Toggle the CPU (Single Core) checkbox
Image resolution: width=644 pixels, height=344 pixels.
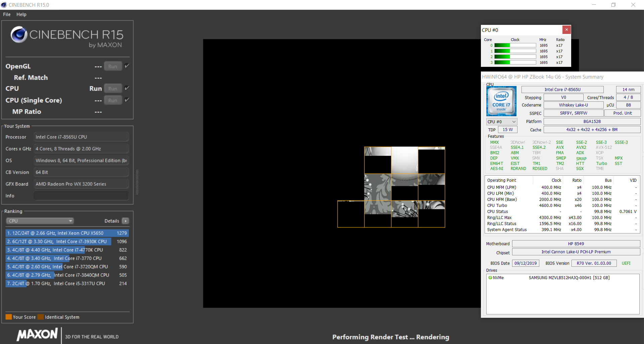[127, 100]
